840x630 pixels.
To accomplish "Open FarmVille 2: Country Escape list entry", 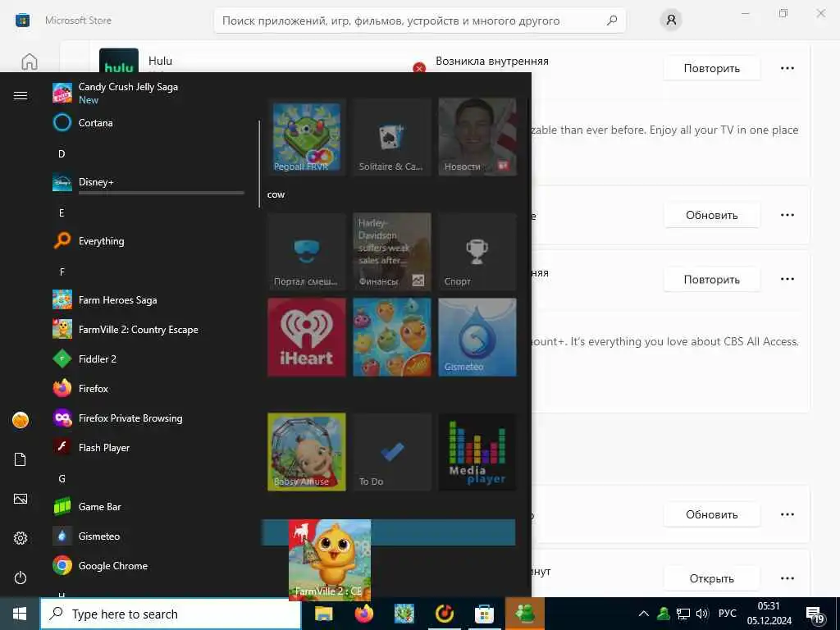I will [148, 330].
